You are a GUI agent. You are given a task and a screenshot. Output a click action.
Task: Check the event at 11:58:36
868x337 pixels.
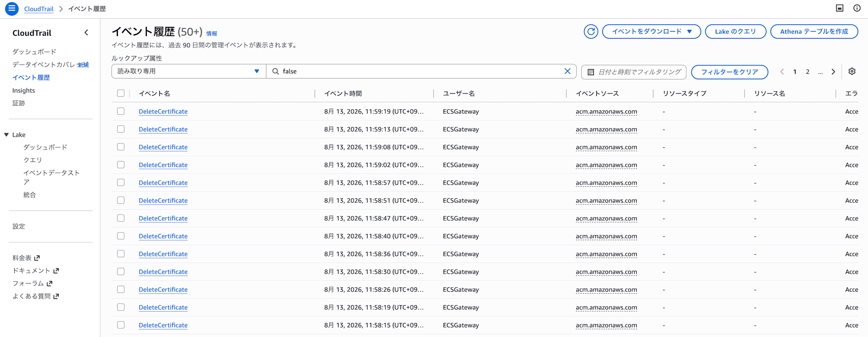[121, 254]
